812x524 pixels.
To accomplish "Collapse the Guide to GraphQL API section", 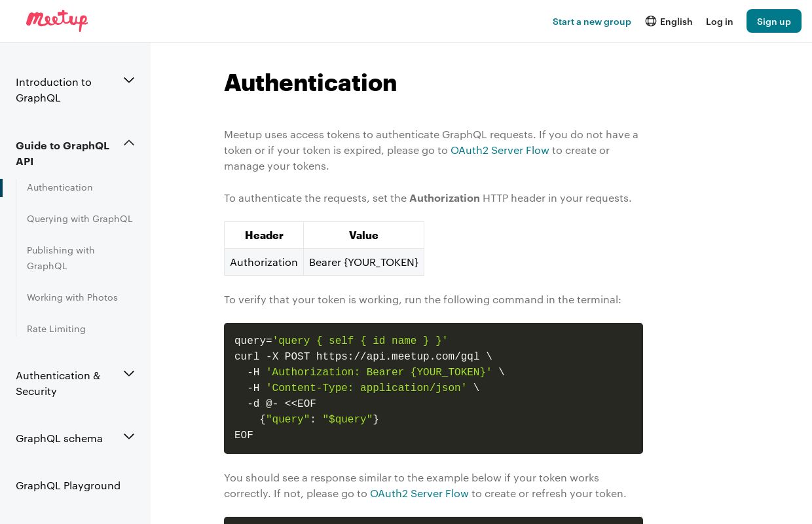I will [x=129, y=143].
